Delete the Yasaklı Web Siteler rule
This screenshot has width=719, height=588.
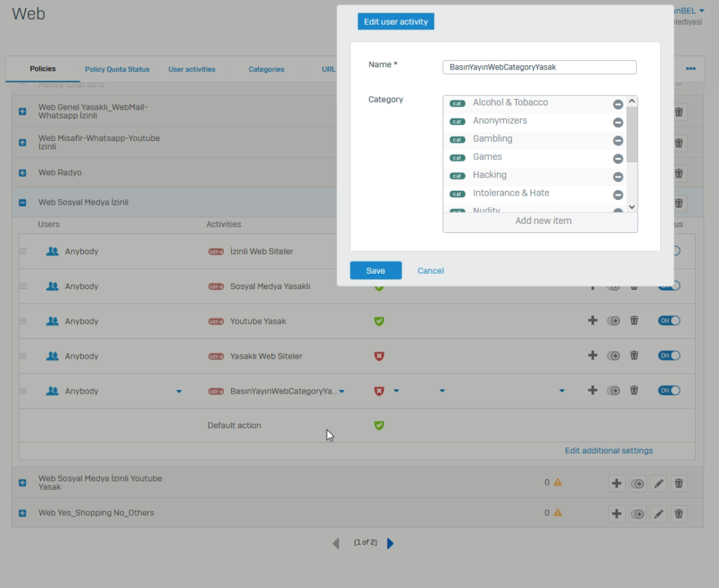[x=634, y=356]
